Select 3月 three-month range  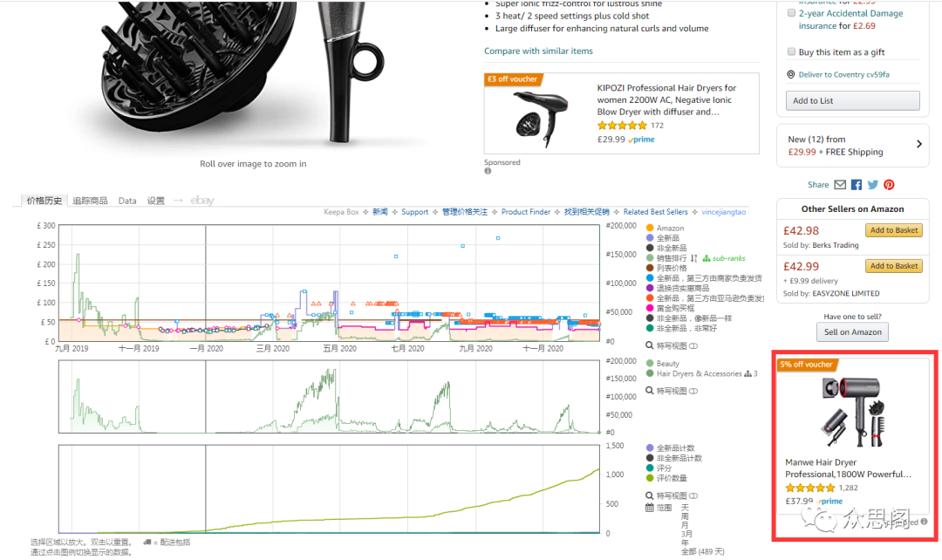[686, 534]
